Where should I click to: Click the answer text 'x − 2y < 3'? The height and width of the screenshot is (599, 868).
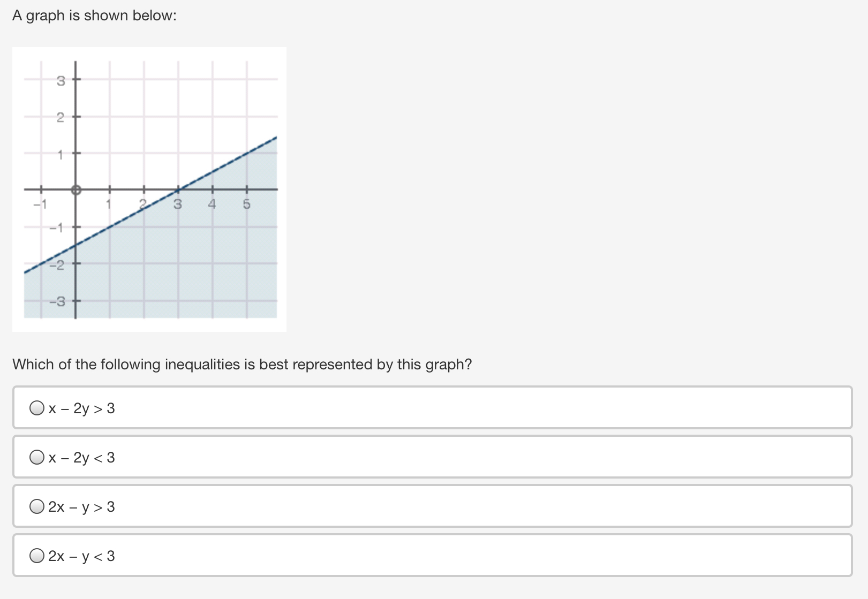81,458
